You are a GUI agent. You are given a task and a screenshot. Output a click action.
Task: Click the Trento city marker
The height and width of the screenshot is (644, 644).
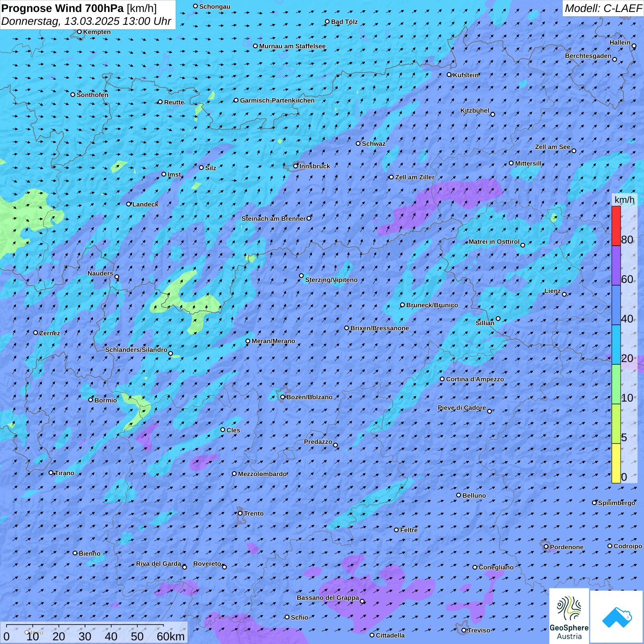[x=240, y=513]
